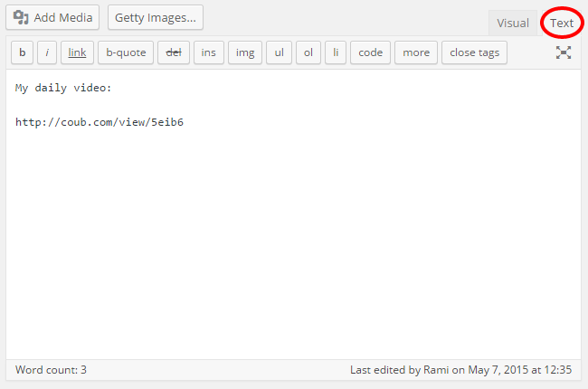Select the Text editor tab
The width and height of the screenshot is (588, 389).
point(562,24)
